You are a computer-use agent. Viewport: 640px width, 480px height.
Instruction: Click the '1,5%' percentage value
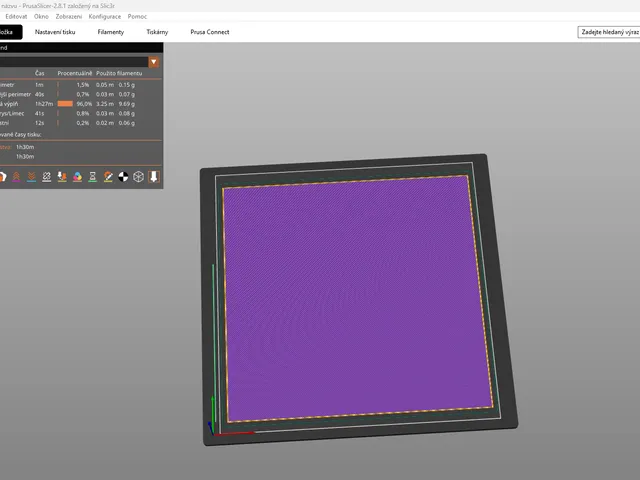click(x=82, y=85)
